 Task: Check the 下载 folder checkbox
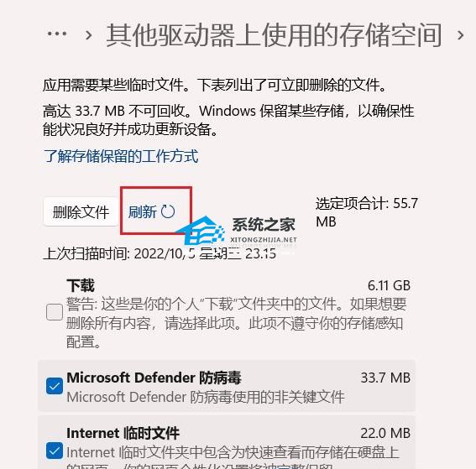click(x=55, y=312)
